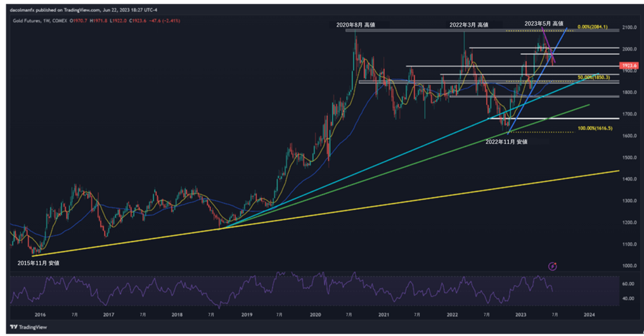Click the 7月 label between 2023 and 2024
Image resolution: width=644 pixels, height=336 pixels.
[555, 315]
